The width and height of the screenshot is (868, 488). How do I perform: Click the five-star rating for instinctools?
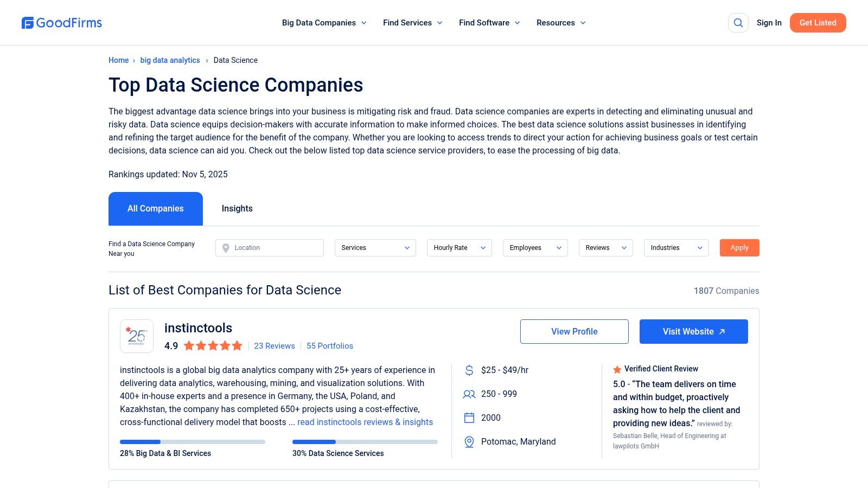pos(213,346)
